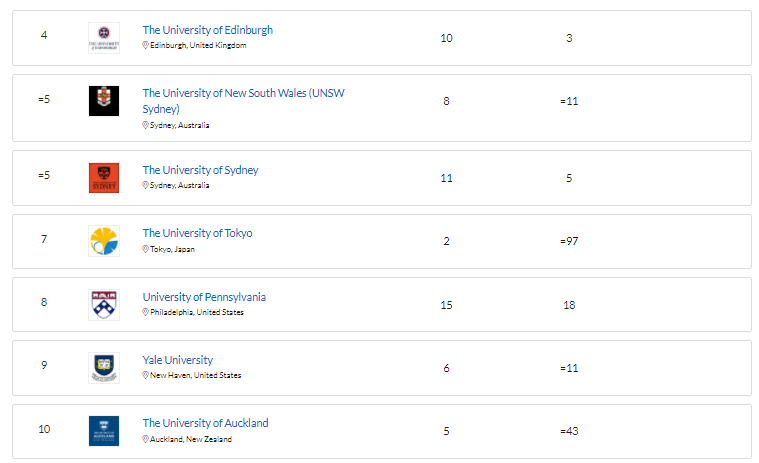759x463 pixels.
Task: Click the University of Sydney red logo
Action: [x=104, y=178]
